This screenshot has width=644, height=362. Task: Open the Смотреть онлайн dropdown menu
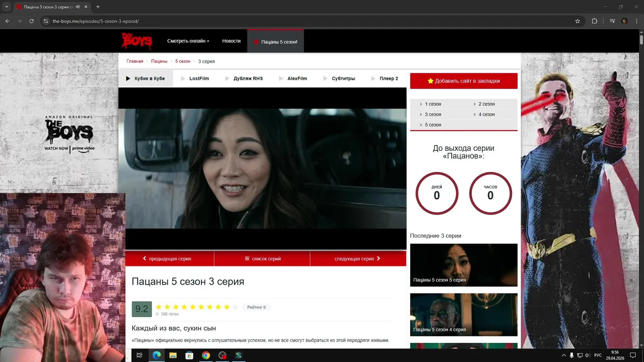tap(188, 41)
